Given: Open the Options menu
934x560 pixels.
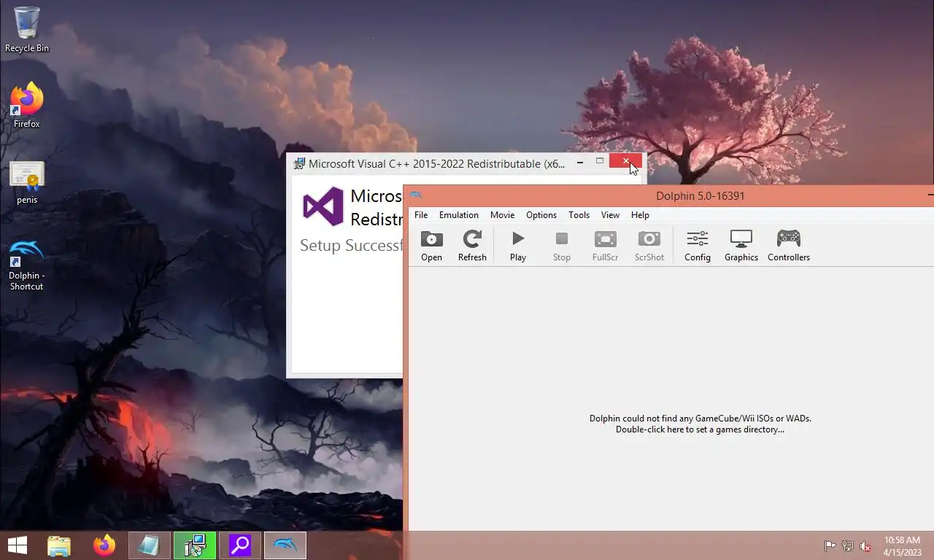Looking at the screenshot, I should 541,215.
